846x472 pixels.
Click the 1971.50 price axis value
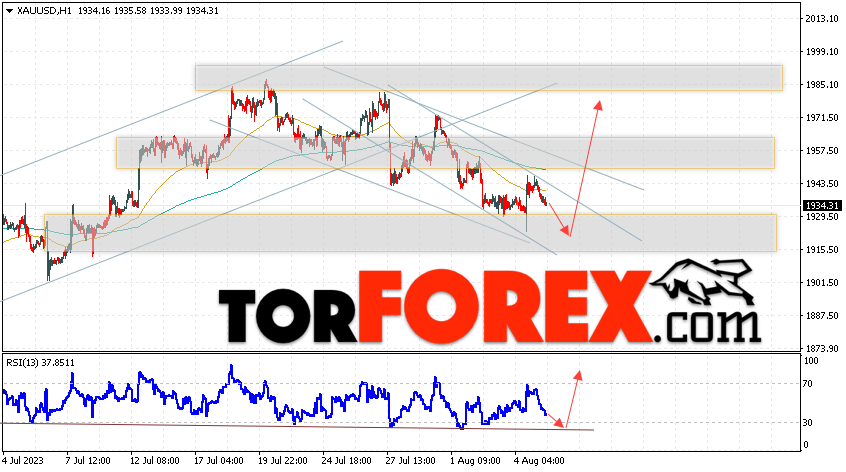pyautogui.click(x=822, y=118)
